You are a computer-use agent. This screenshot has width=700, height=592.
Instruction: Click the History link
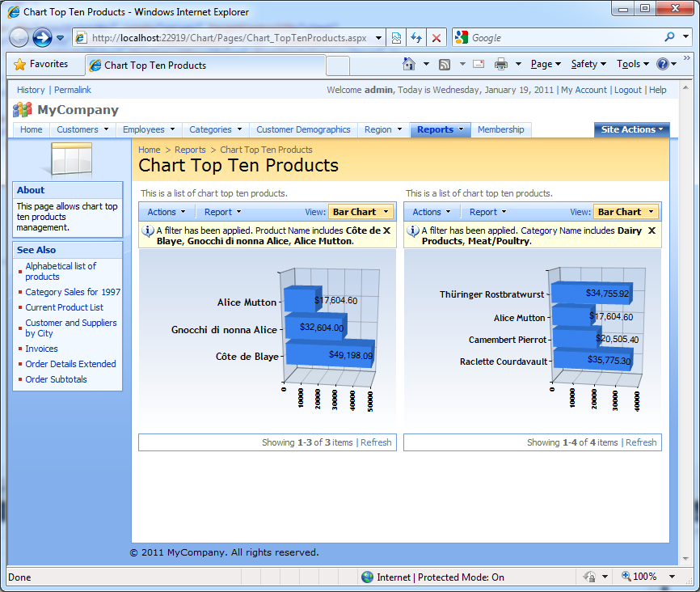click(x=31, y=90)
